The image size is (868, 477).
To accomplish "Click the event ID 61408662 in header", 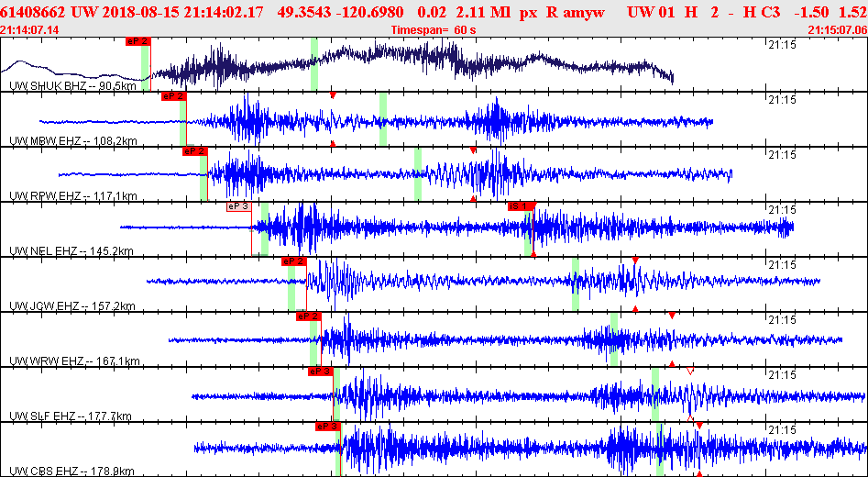I will coord(34,12).
